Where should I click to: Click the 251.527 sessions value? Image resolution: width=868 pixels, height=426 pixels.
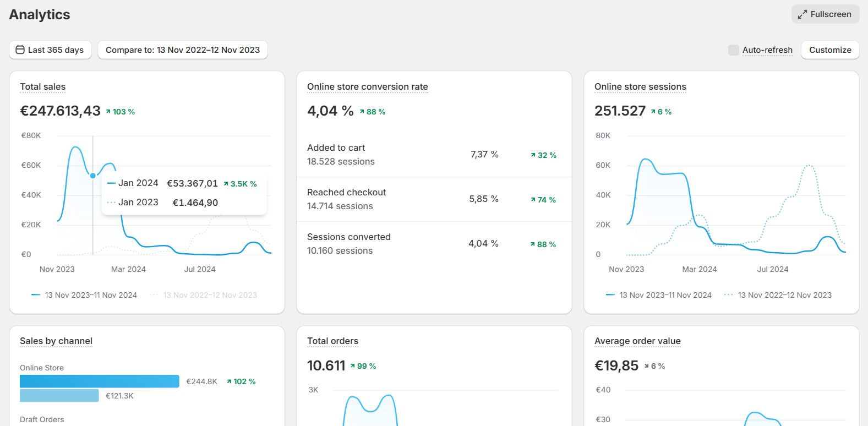pyautogui.click(x=620, y=111)
